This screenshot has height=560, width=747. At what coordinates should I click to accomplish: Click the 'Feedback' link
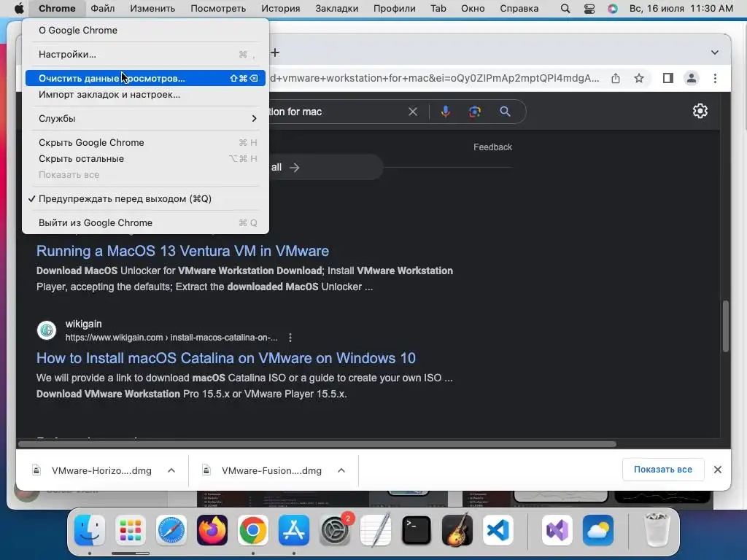(492, 147)
